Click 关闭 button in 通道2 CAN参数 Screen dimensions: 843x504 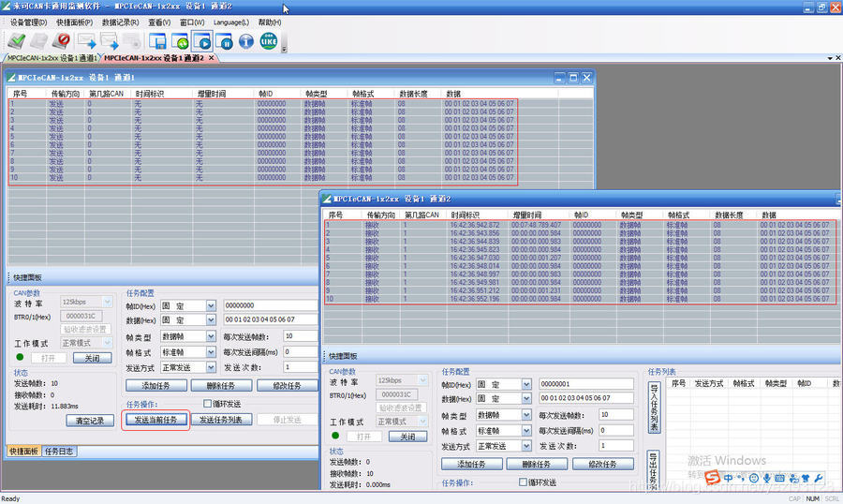click(x=407, y=437)
